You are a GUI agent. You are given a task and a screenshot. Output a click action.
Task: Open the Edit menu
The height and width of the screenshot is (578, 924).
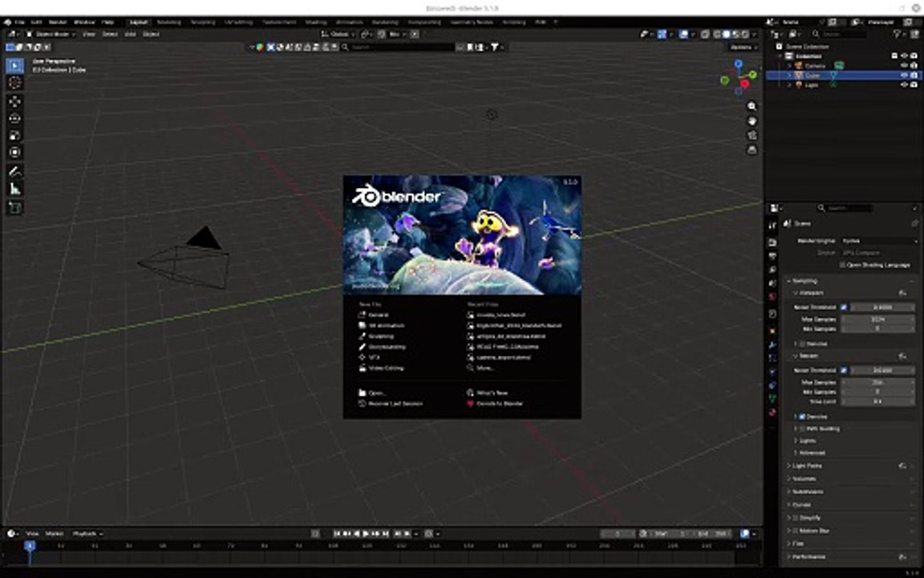point(37,22)
